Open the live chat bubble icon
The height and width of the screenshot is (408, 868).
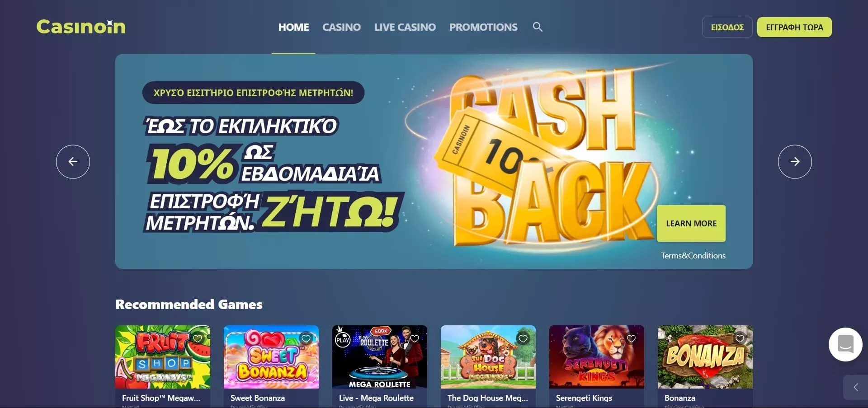[x=845, y=344]
